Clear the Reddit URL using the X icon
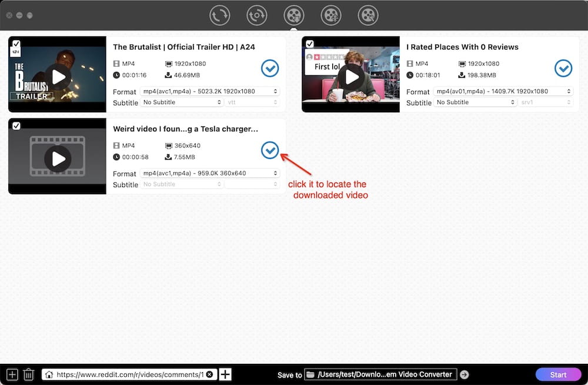The height and width of the screenshot is (385, 588). (209, 374)
